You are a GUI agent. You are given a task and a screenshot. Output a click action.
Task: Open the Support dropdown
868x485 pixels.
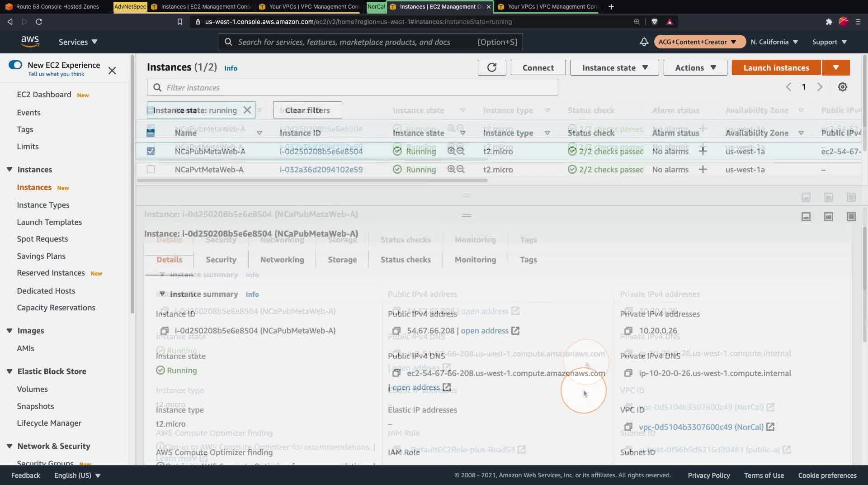click(830, 42)
